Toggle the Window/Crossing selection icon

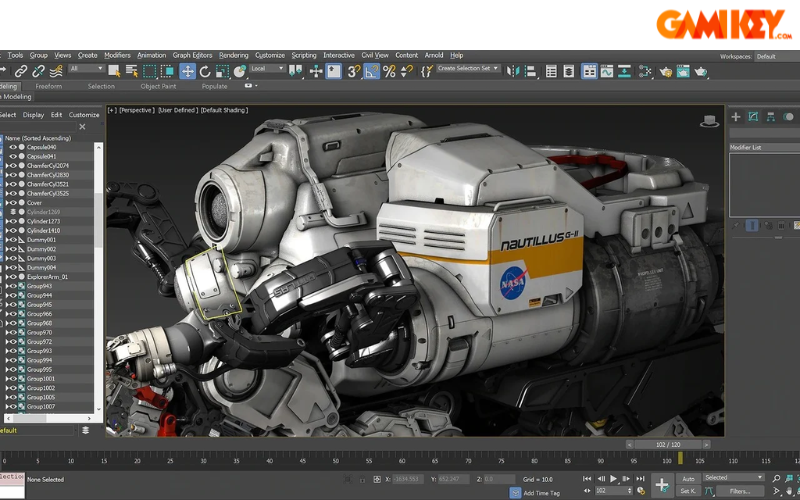[167, 71]
